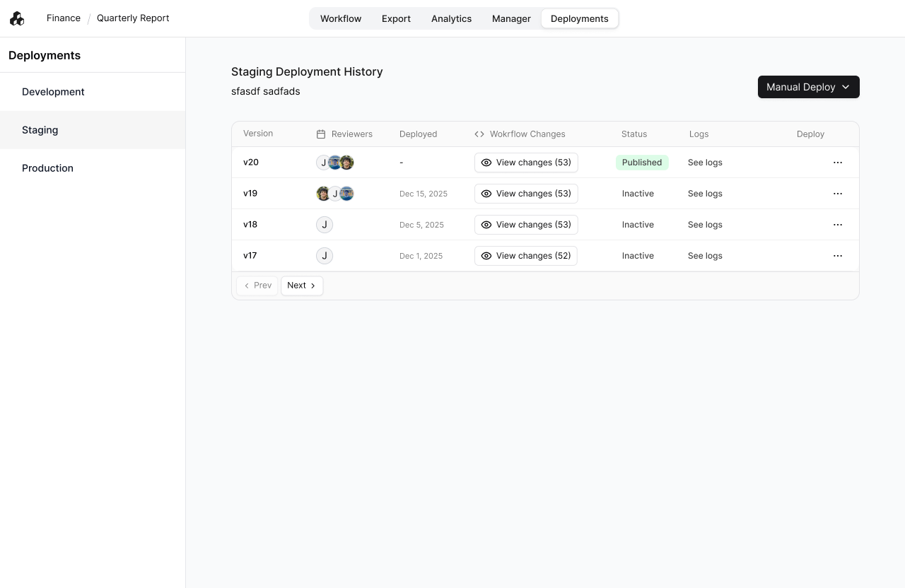
Task: Open the v18 row more-options menu
Action: (x=838, y=225)
